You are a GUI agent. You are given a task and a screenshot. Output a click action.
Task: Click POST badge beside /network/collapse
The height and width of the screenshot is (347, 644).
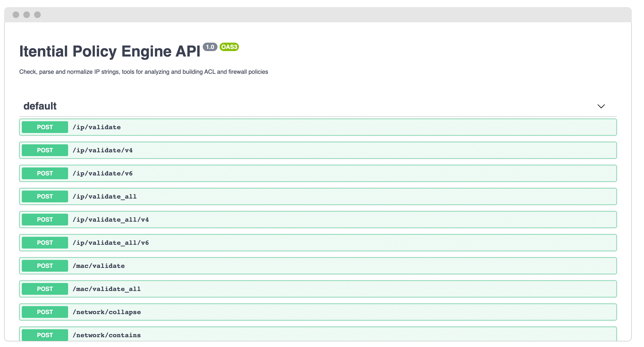pos(45,312)
